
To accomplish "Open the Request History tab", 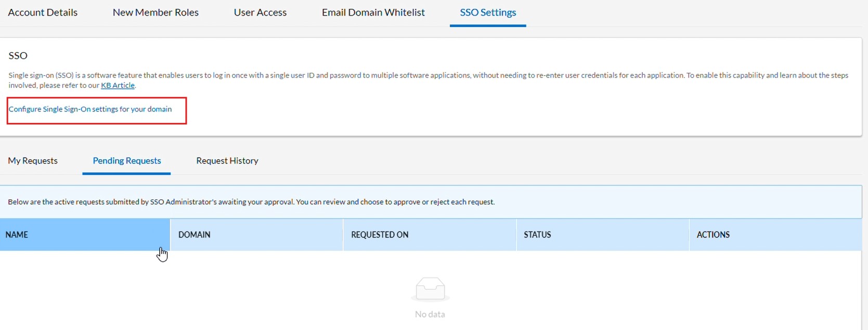I will 227,161.
